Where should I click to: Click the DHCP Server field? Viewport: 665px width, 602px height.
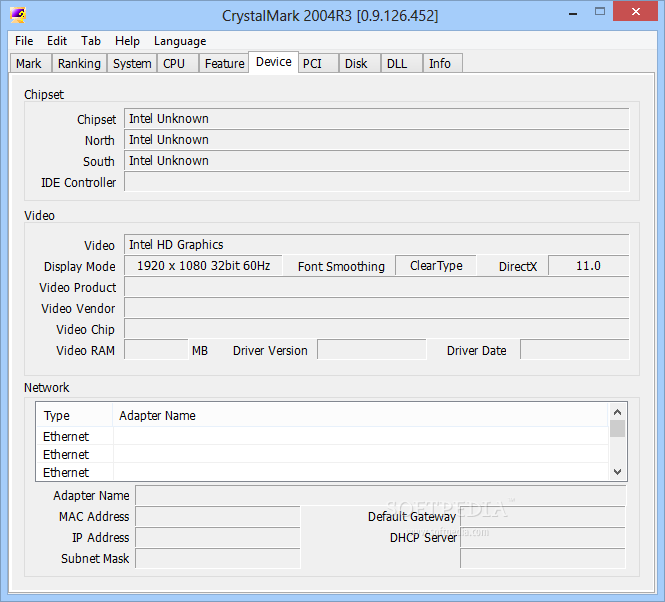543,537
